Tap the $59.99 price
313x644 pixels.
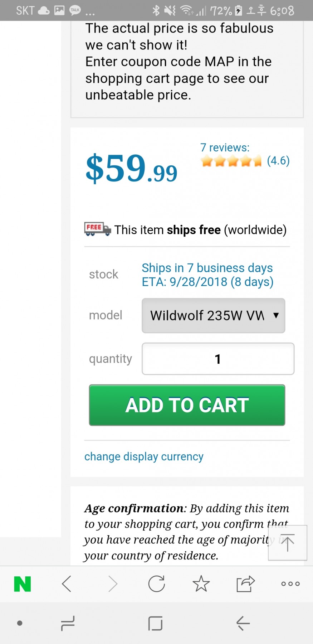(131, 169)
